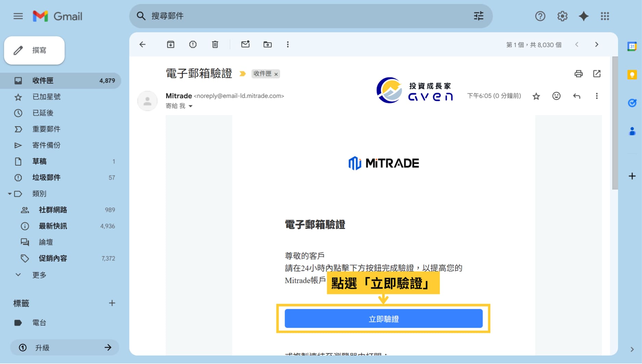
Task: Move email to folder icon
Action: click(x=267, y=45)
